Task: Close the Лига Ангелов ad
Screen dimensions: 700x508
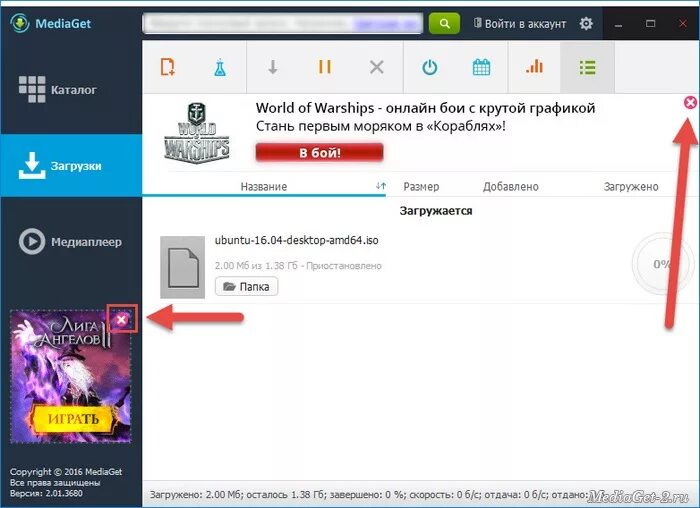Action: click(x=121, y=319)
